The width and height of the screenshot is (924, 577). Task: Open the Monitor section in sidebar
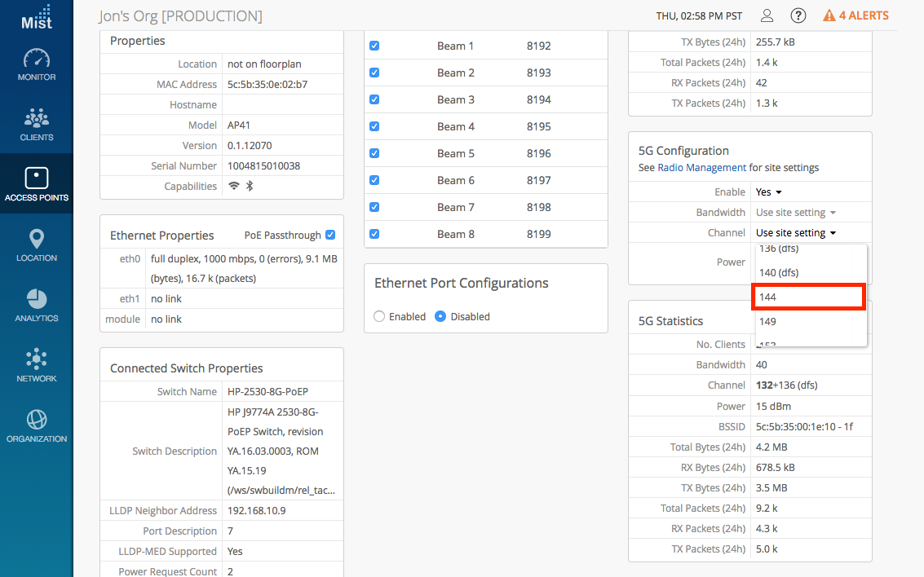[x=37, y=65]
